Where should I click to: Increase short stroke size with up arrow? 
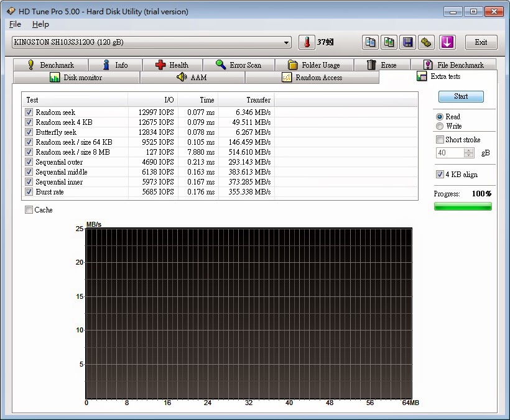point(469,150)
